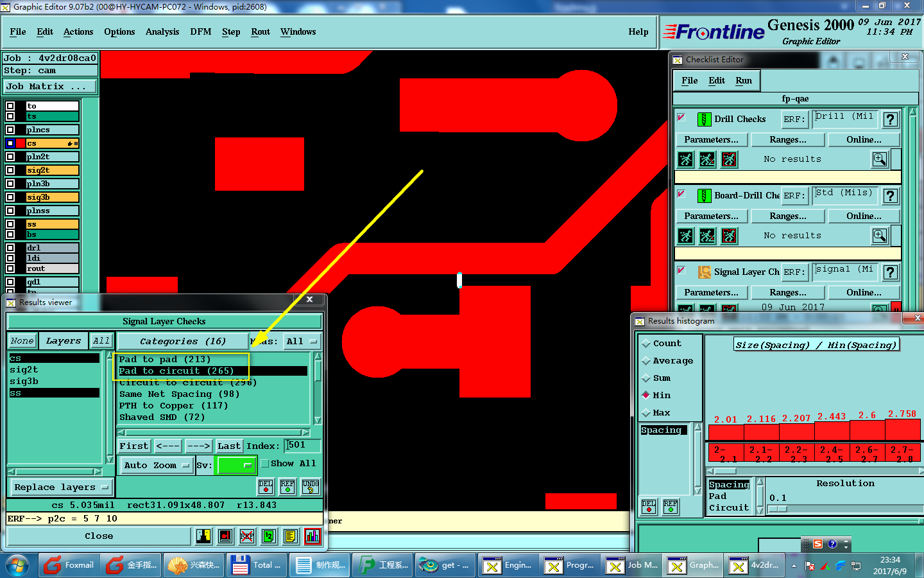Image resolution: width=924 pixels, height=578 pixels.
Task: Open the Meas All dropdown
Action: coord(302,342)
